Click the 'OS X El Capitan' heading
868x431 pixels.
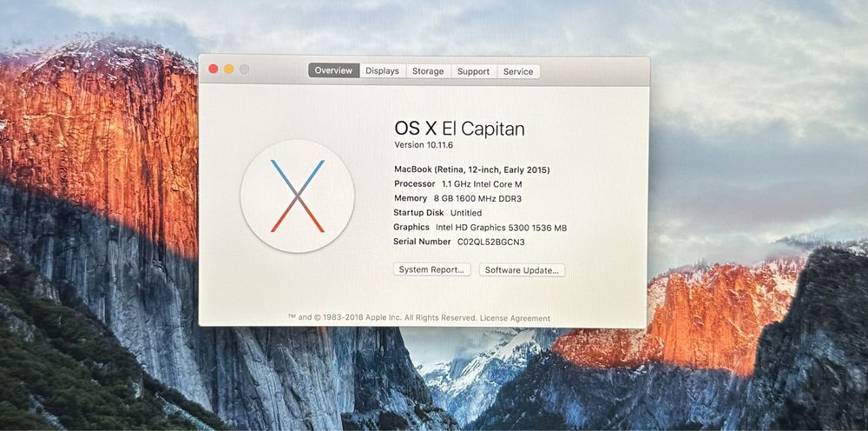point(459,129)
